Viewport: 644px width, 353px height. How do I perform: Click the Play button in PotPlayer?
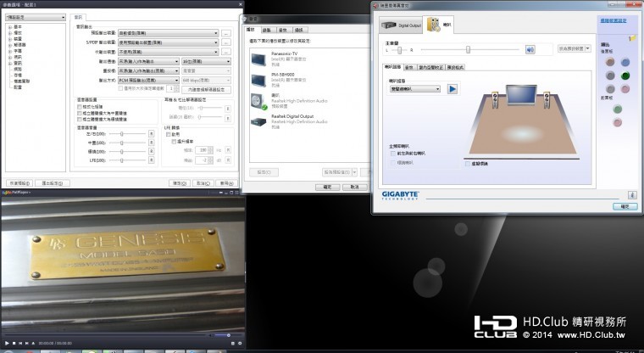(7, 343)
